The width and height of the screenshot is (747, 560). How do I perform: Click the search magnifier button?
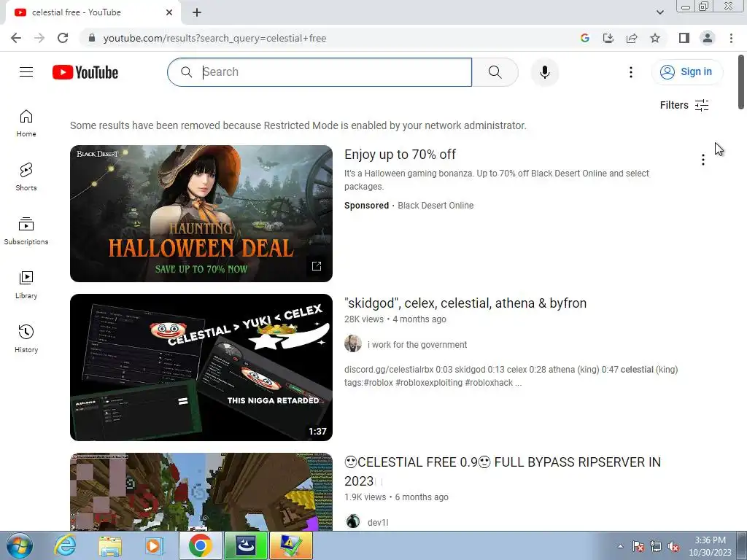(495, 72)
